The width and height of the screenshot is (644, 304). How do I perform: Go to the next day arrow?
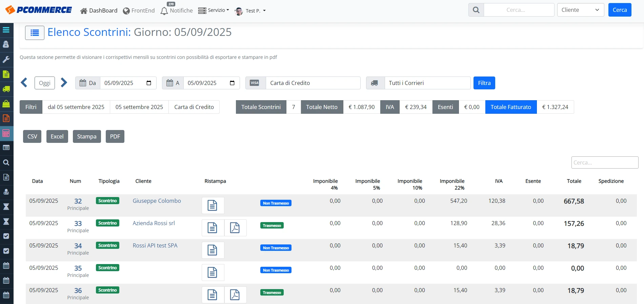click(64, 83)
